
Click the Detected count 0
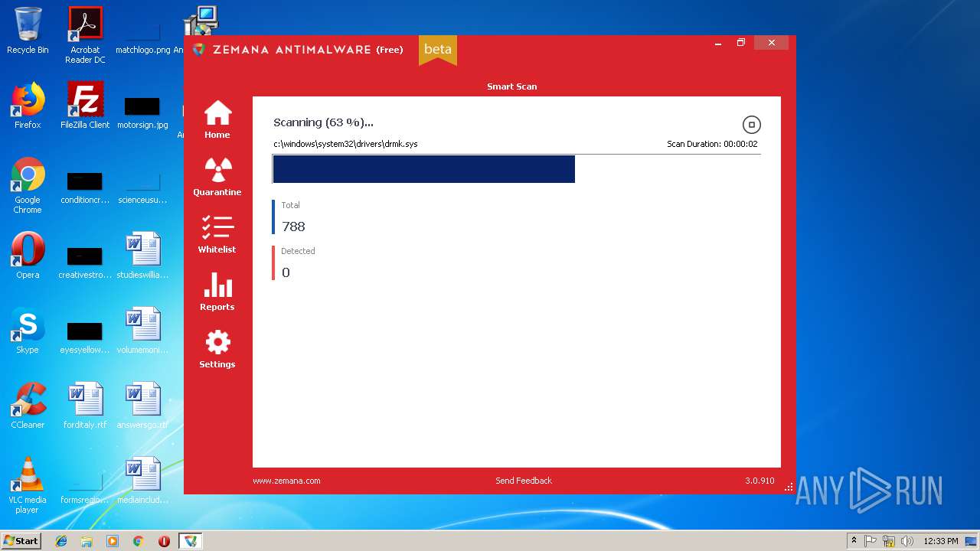[x=286, y=272]
